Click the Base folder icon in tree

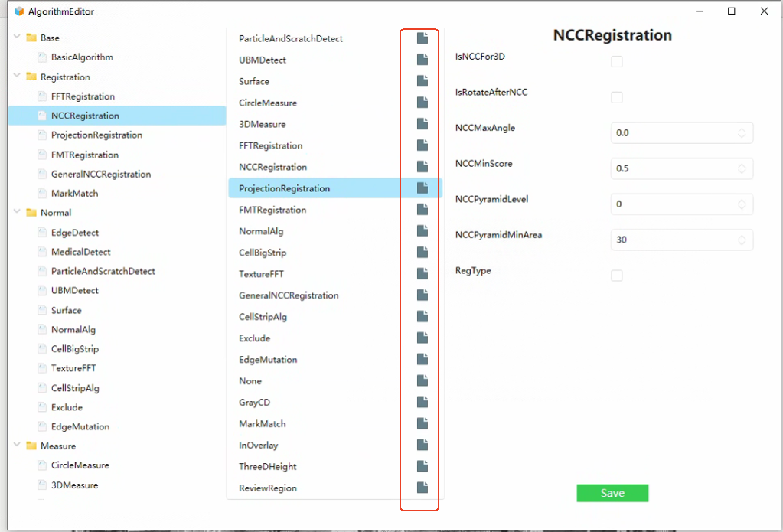click(x=31, y=38)
